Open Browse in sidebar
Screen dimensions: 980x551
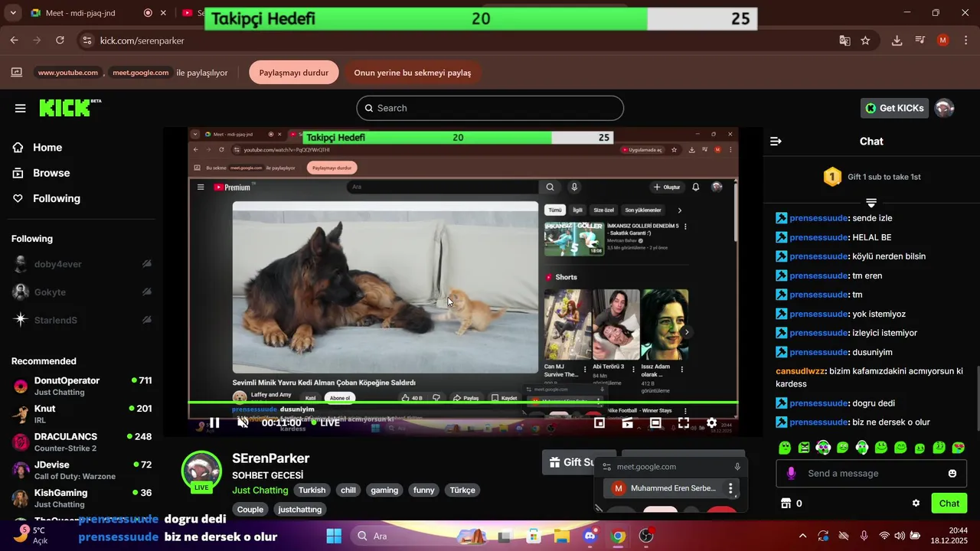click(51, 173)
